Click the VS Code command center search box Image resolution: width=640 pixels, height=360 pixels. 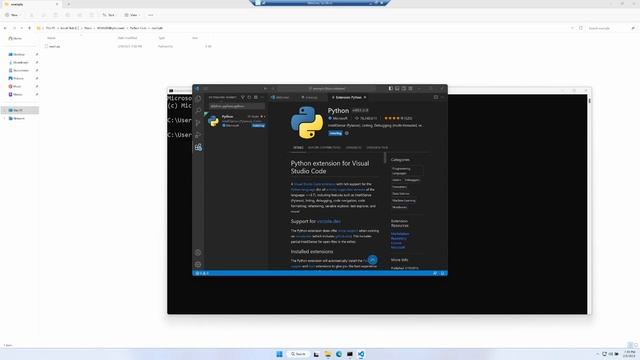(327, 89)
